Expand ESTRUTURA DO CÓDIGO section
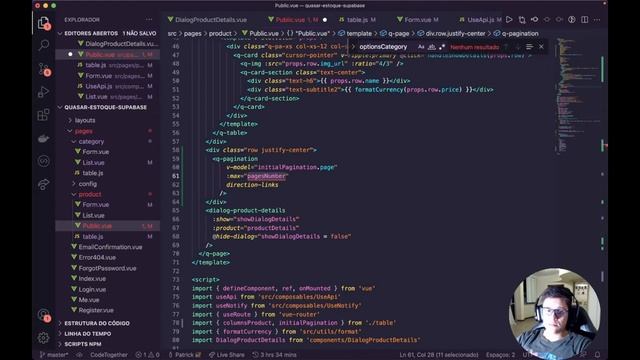 pos(97,323)
